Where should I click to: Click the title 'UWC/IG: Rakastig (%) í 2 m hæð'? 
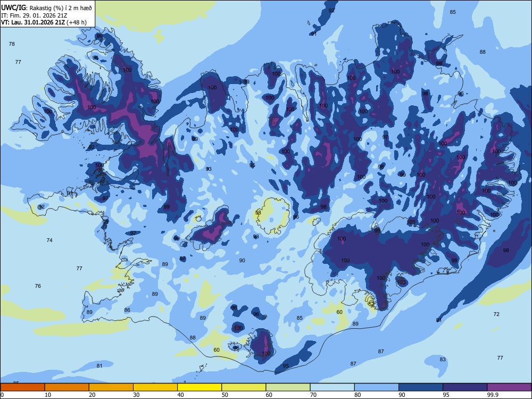46,8
